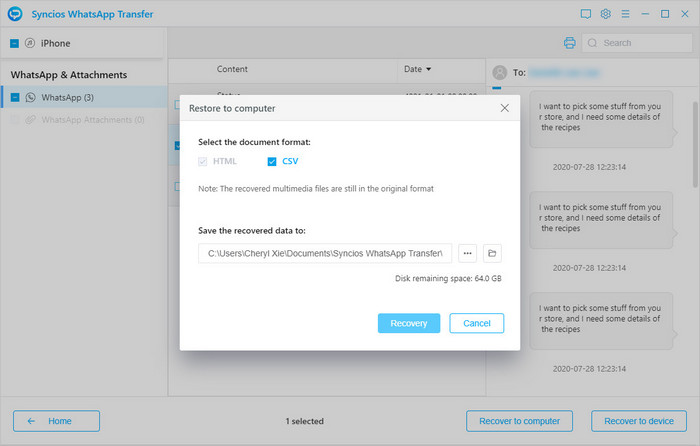
Task: Click the WhatsApp Attachments paperclip icon
Action: tap(30, 120)
